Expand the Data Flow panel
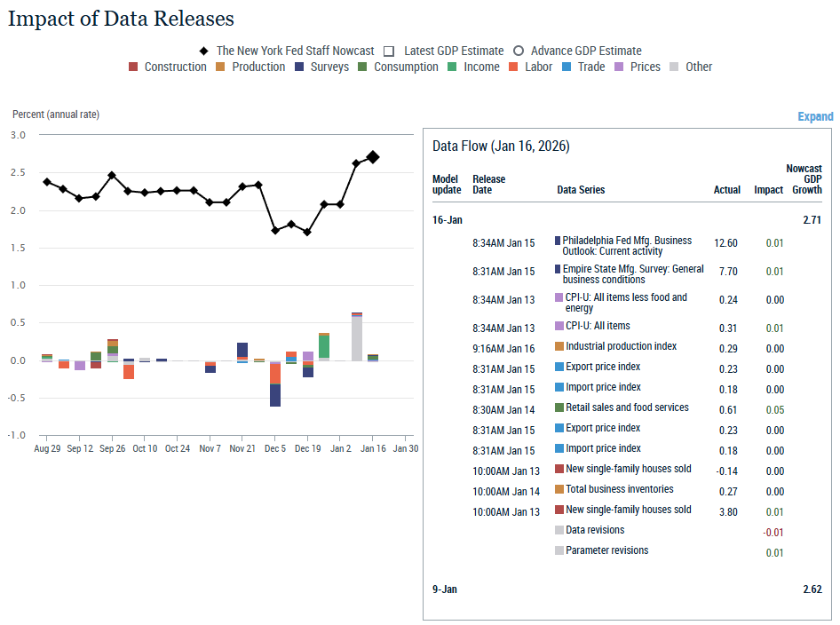The width and height of the screenshot is (840, 625). tap(815, 116)
